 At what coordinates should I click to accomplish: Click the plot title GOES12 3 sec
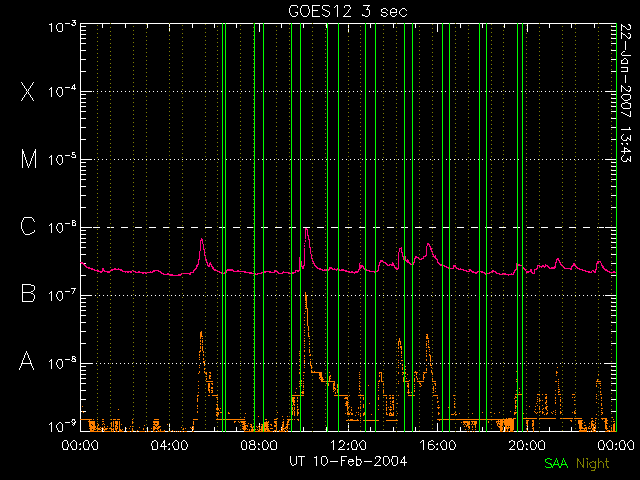click(x=348, y=11)
